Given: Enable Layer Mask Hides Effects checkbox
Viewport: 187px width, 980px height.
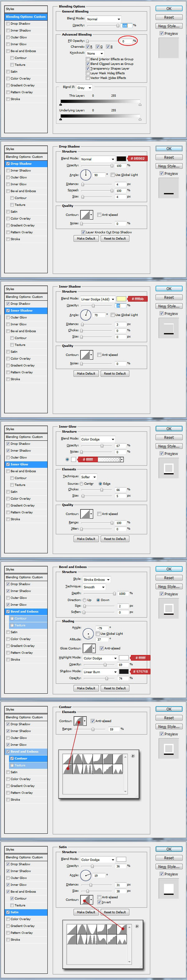Looking at the screenshot, I should click(x=88, y=73).
